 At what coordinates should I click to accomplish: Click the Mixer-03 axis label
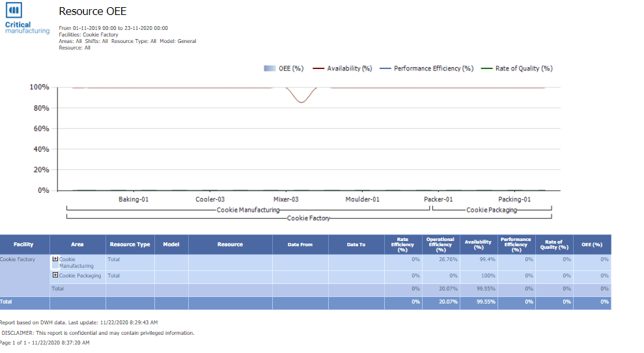[x=286, y=199]
